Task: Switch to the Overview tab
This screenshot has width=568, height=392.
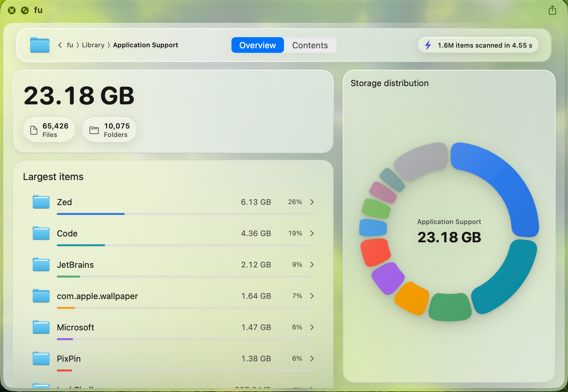Action: (258, 45)
